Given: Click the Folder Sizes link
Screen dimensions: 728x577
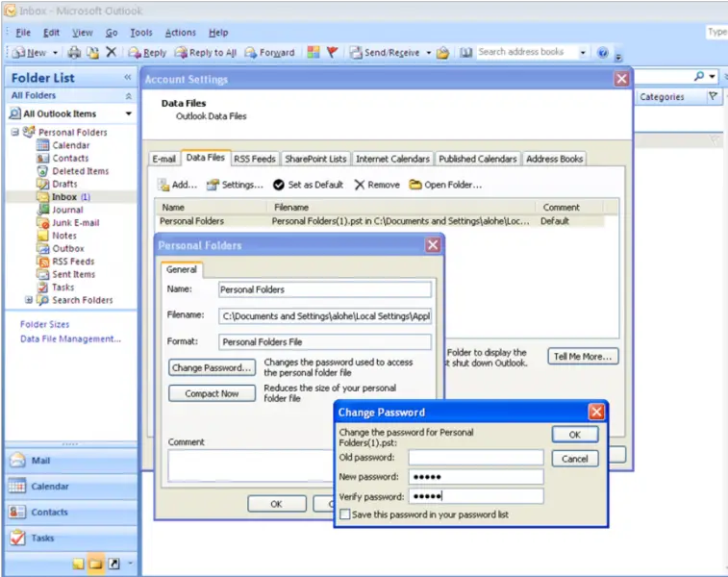Looking at the screenshot, I should 44,324.
